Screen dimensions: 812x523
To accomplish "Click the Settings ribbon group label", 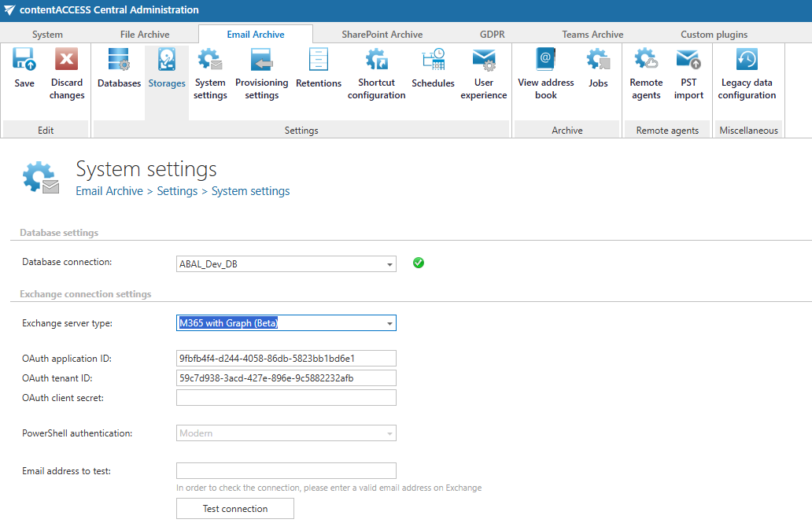I will (301, 131).
